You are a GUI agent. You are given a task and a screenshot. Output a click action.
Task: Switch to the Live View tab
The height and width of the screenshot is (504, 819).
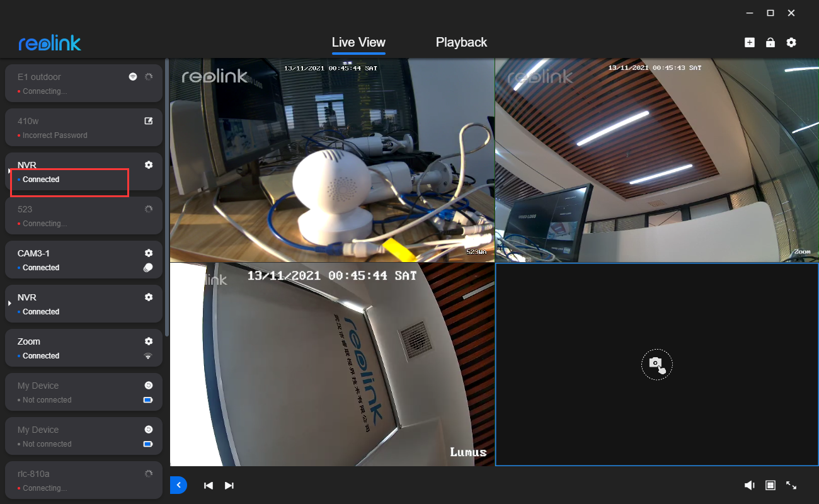pos(358,42)
